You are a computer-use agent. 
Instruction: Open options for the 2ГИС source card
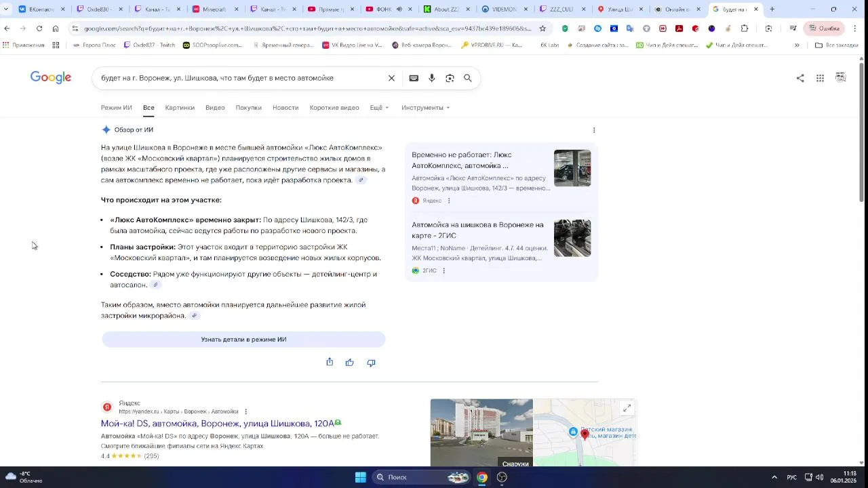click(x=444, y=270)
